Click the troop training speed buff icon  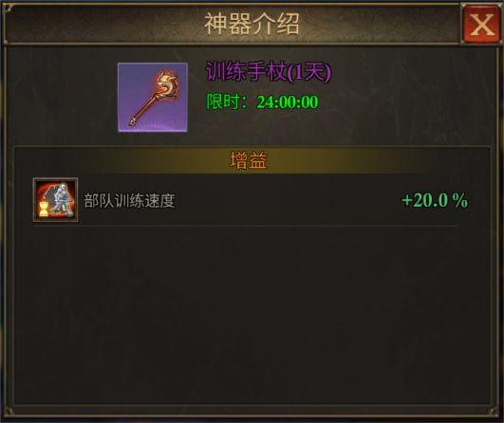click(55, 200)
